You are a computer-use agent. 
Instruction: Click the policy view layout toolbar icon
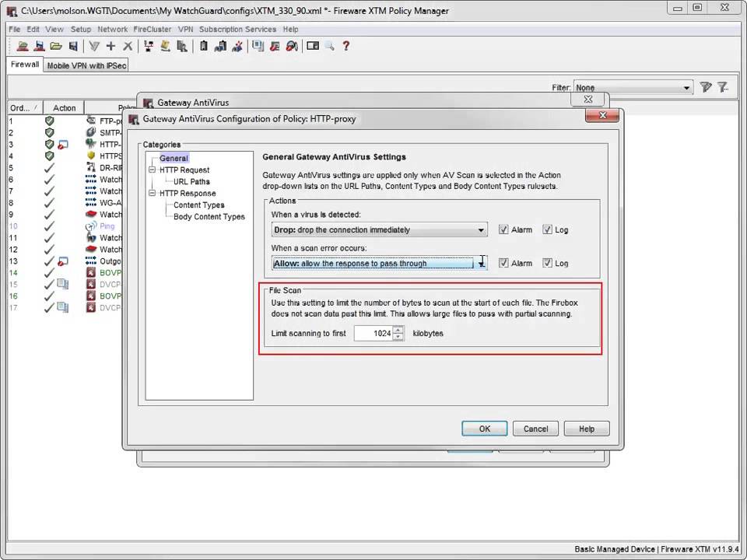coord(313,46)
